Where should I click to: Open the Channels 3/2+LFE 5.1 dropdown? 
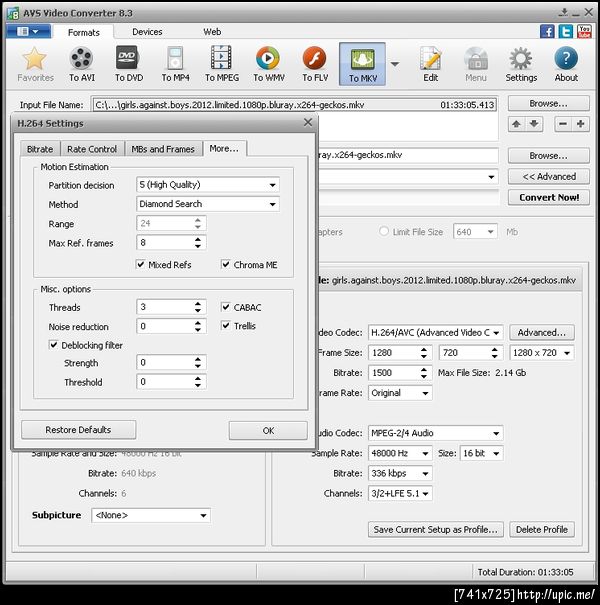[x=400, y=493]
